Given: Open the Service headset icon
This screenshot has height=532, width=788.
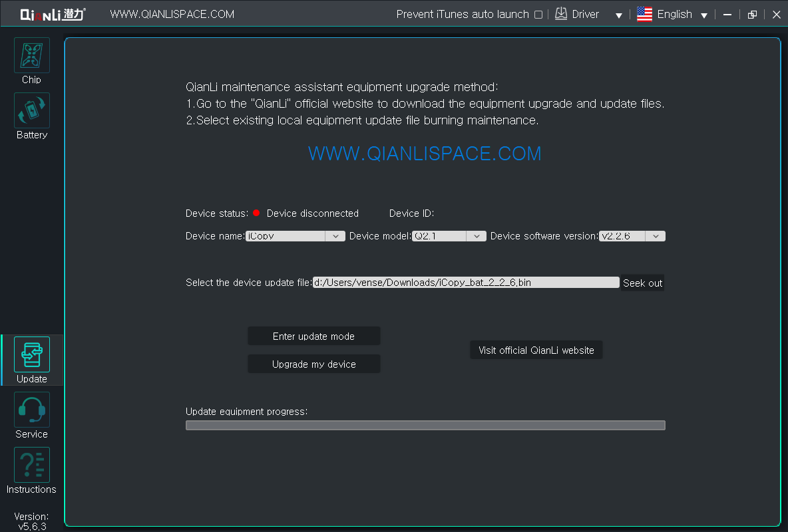Looking at the screenshot, I should (32, 410).
